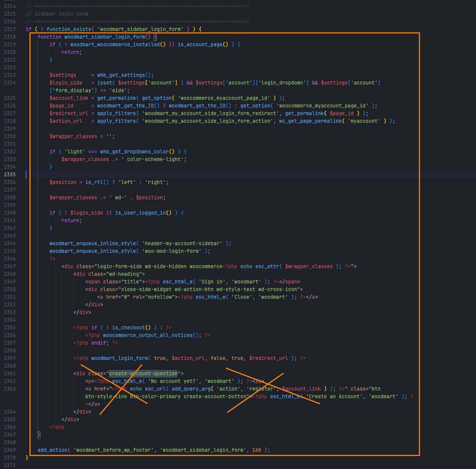
Task: Click closing brace on line 2367
Action: coord(39,435)
